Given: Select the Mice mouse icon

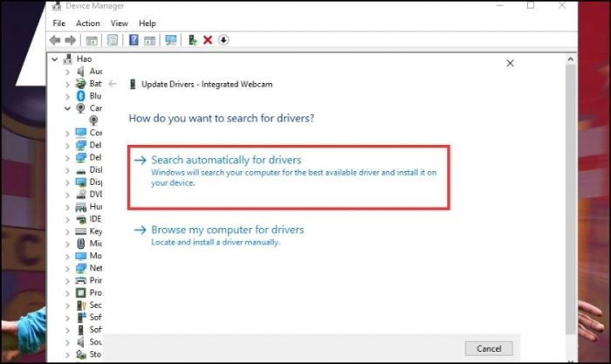Looking at the screenshot, I should [80, 244].
